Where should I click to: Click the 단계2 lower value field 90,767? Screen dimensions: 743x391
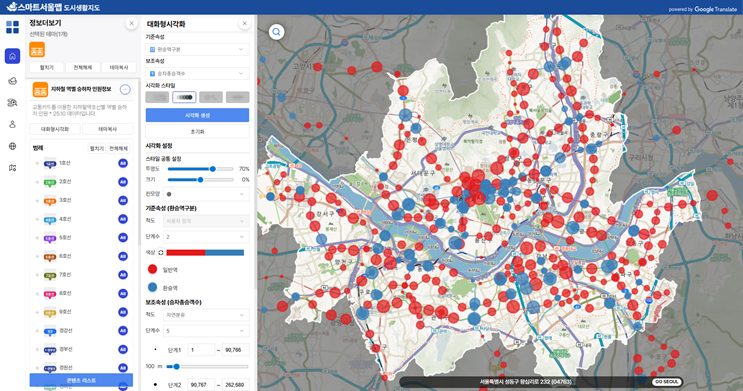201,384
